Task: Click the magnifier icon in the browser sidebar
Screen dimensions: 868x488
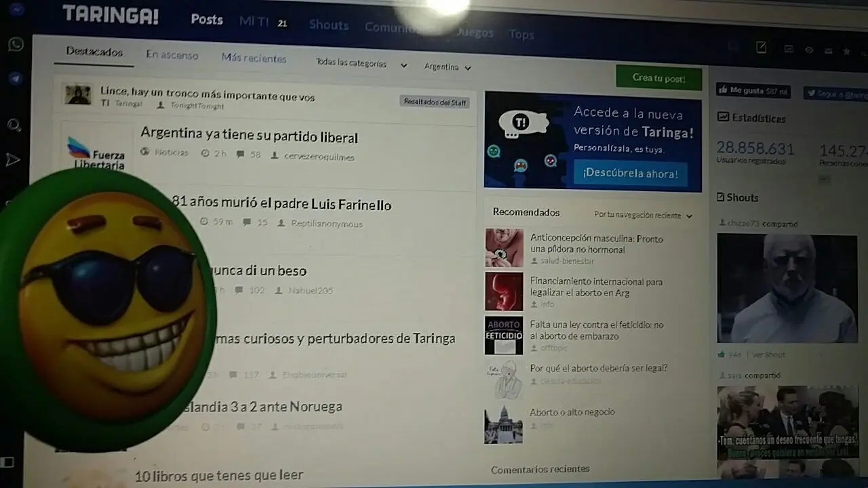Action: click(14, 125)
